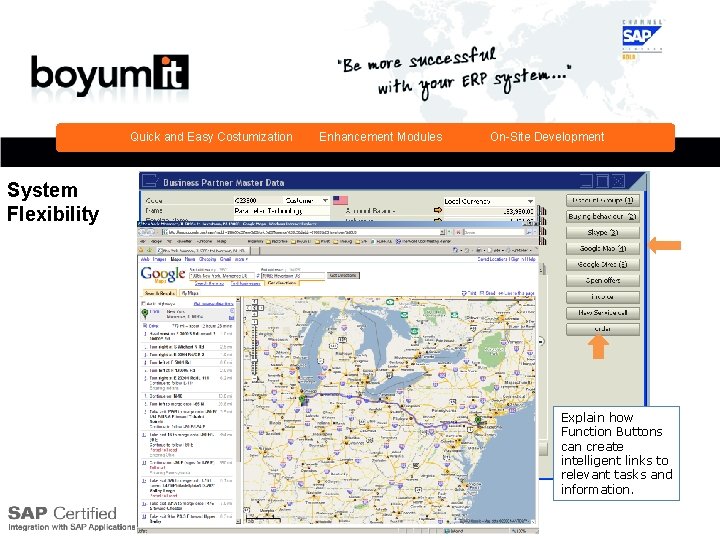Click the Google Maps logo
This screenshot has height=540, width=720.
163,275
